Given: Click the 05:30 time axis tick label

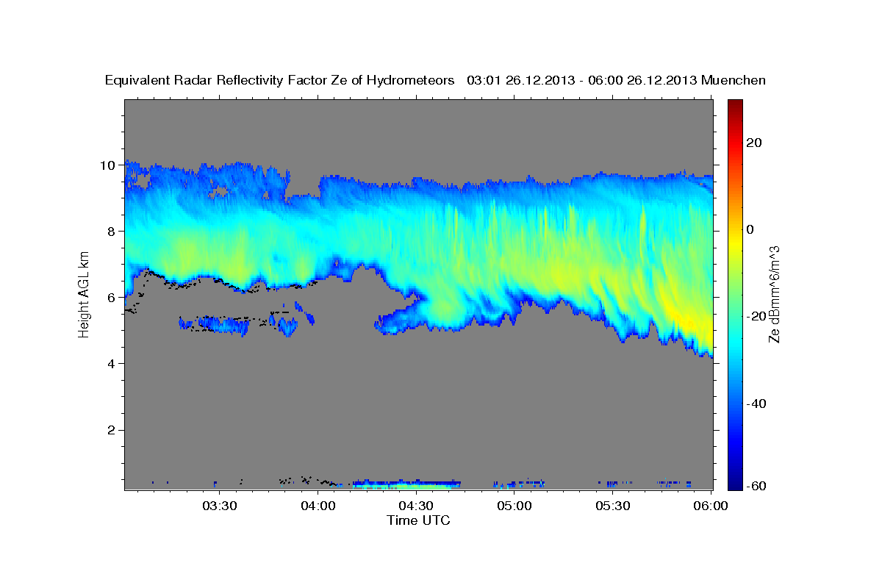Looking at the screenshot, I should (613, 506).
